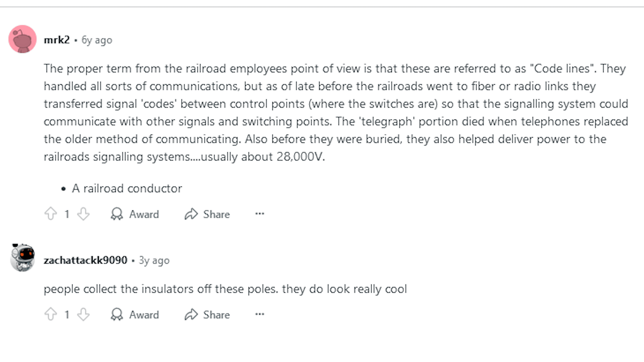Click zachattackk9090's robot avatar
Image resolution: width=644 pixels, height=362 pixels.
[x=22, y=258]
